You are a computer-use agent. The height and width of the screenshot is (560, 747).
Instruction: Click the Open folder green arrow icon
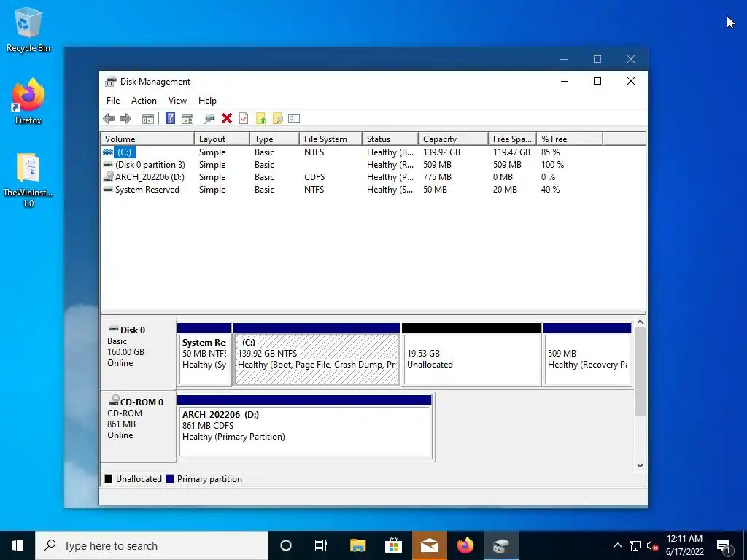click(260, 119)
